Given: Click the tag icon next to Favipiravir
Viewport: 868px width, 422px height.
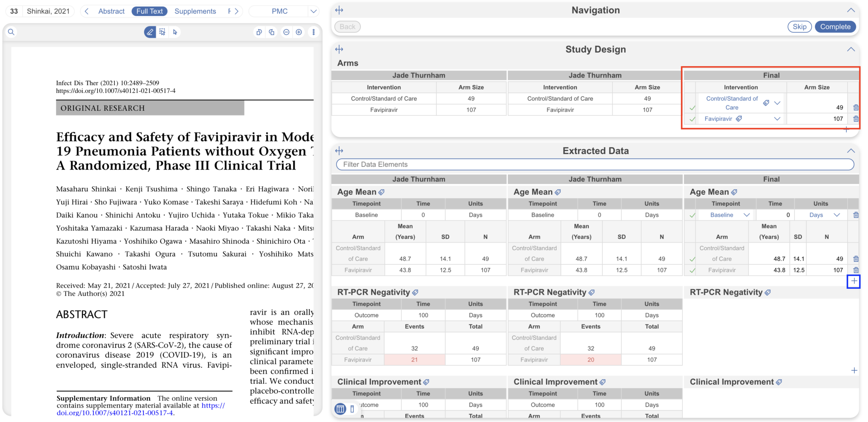Looking at the screenshot, I should pos(739,119).
